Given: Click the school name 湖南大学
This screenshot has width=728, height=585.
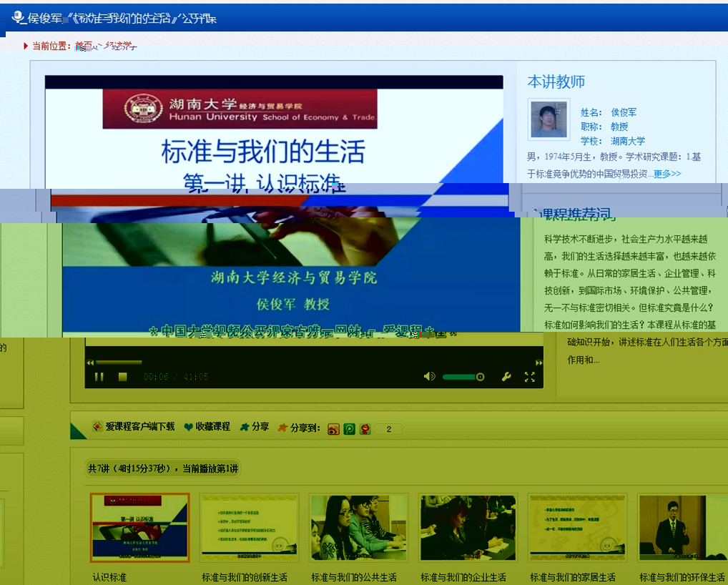Looking at the screenshot, I should point(628,141).
